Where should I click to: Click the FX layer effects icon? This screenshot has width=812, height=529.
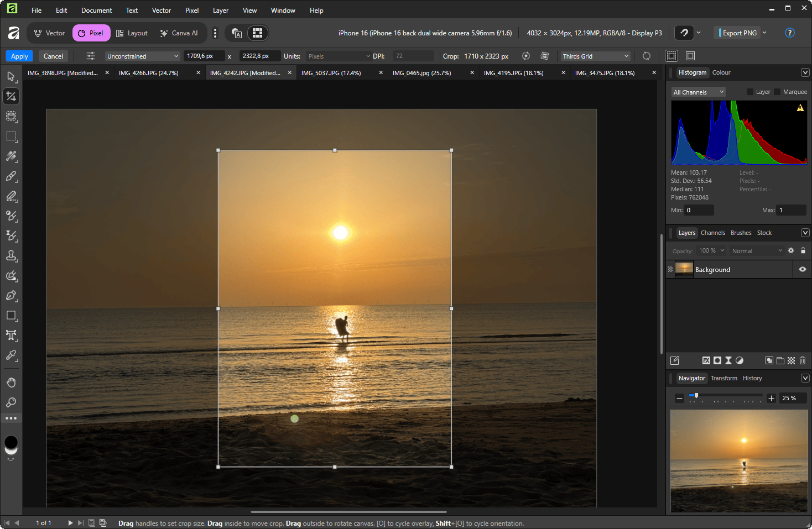[x=706, y=360]
